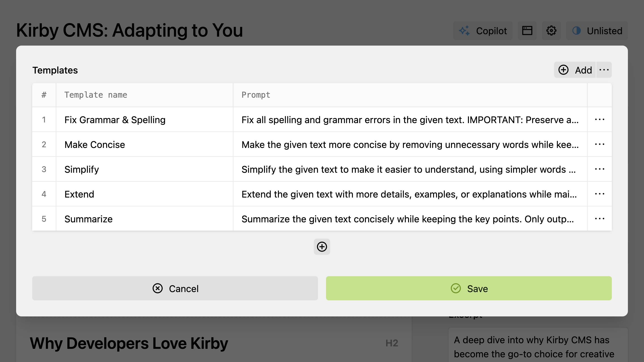Viewport: 644px width, 362px height.
Task: Click the checkmark icon on the Save button
Action: pos(456,288)
